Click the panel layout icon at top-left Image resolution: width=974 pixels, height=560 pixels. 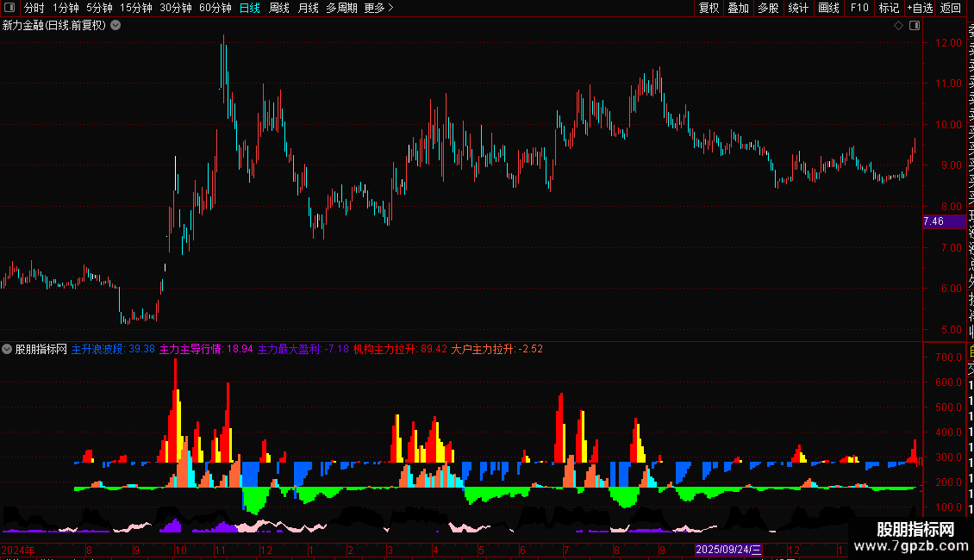(9, 8)
